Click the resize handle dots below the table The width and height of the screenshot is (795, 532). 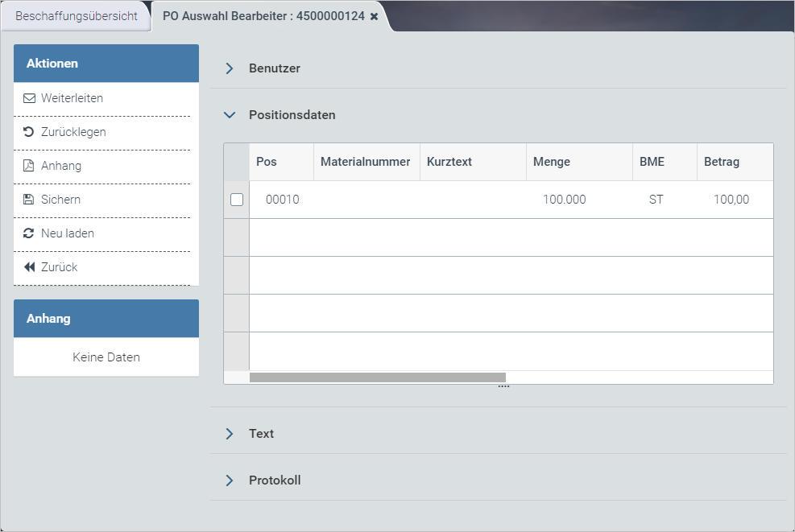(503, 387)
